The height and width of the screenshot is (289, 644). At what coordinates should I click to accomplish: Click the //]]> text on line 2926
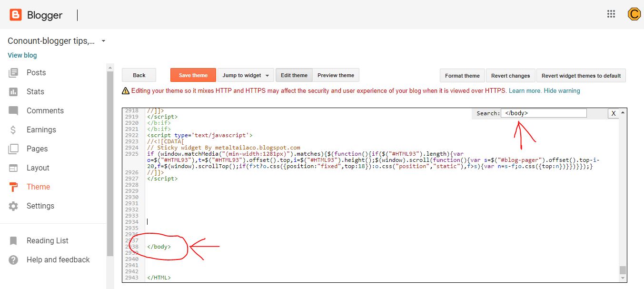tap(156, 172)
